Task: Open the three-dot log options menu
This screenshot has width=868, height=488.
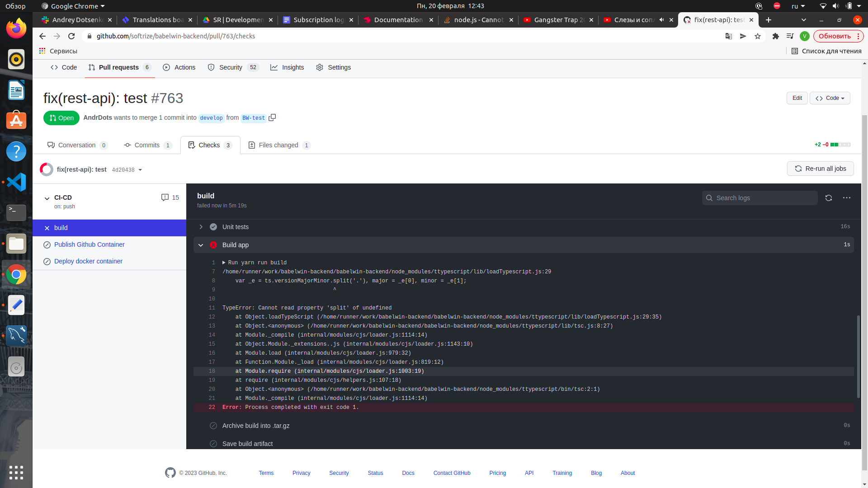Action: click(846, 198)
